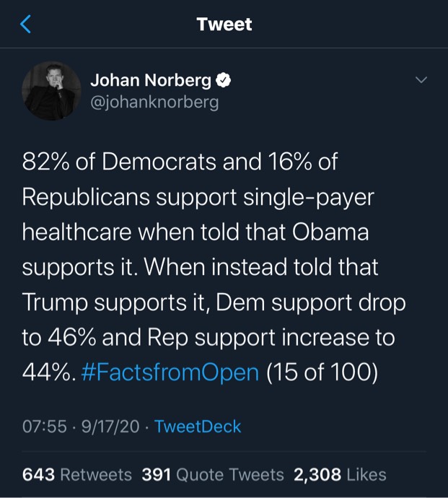Go back using the blue back arrow
The height and width of the screenshot is (498, 448).
(x=26, y=24)
